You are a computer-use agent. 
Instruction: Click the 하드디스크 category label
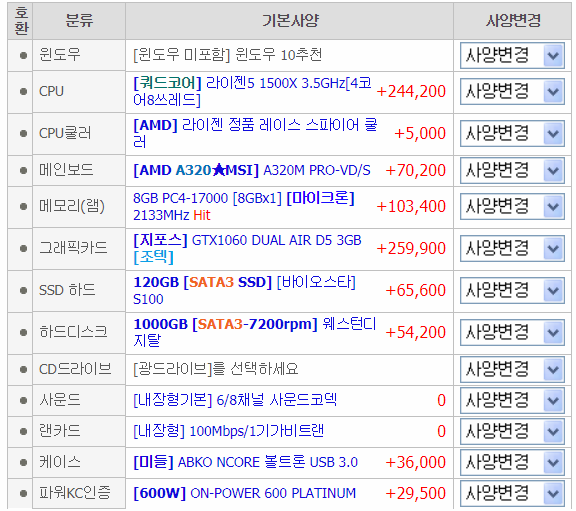coord(73,332)
